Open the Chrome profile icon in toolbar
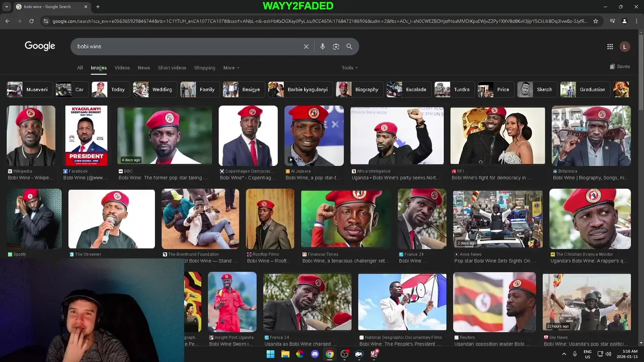The image size is (644, 362). (x=624, y=21)
